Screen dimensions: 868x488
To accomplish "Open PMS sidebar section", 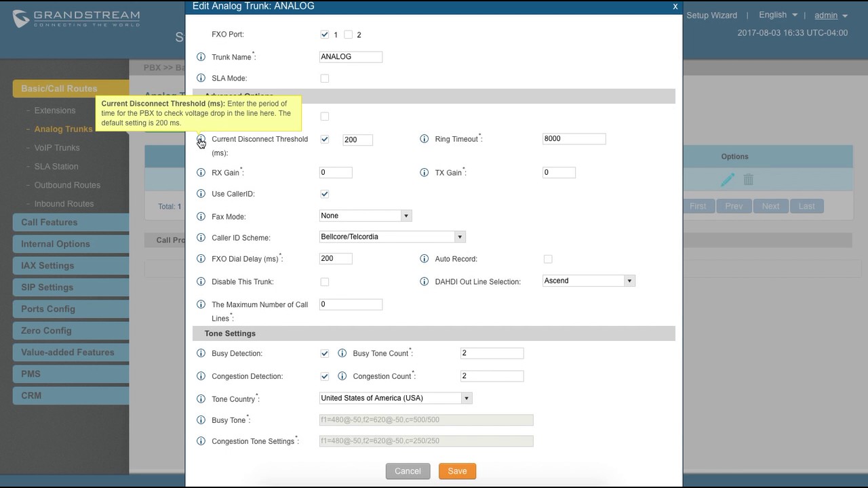I will (x=71, y=374).
